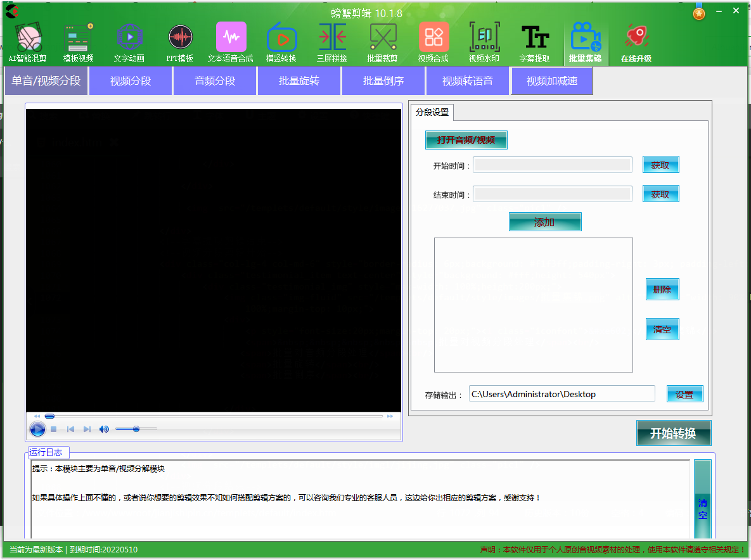Mute audio with the speaker icon
The image size is (751, 560).
[x=103, y=429]
